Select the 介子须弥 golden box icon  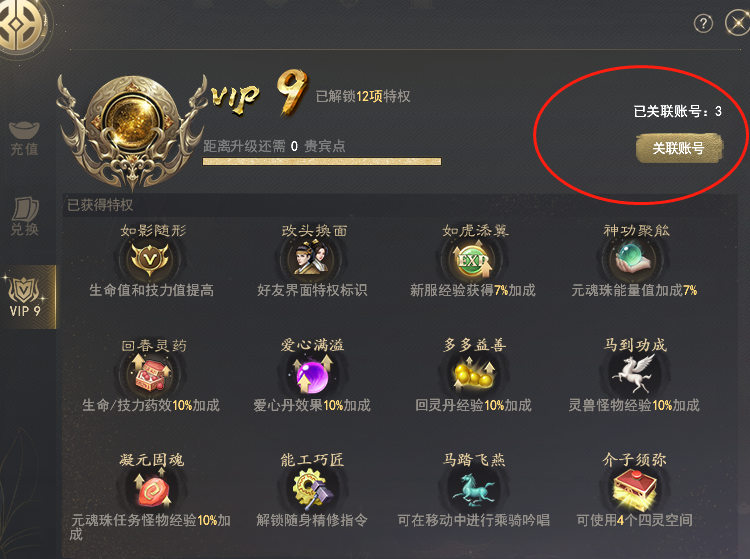pos(635,489)
